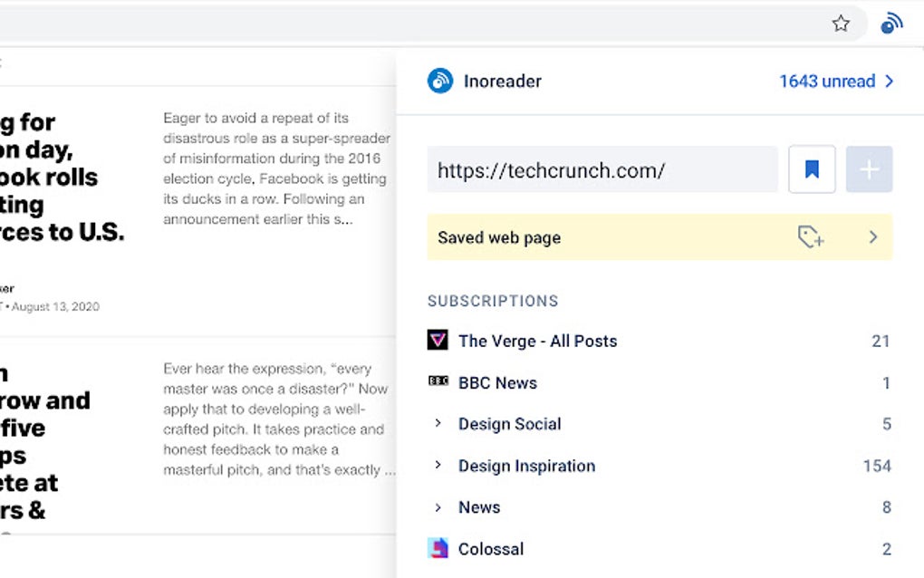Open The Verge - All Posts feed
Viewport: 924px width, 578px height.
(x=538, y=341)
